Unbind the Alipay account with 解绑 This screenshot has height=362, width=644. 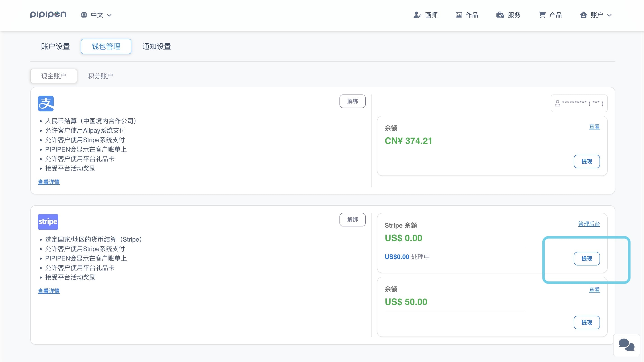(x=352, y=101)
